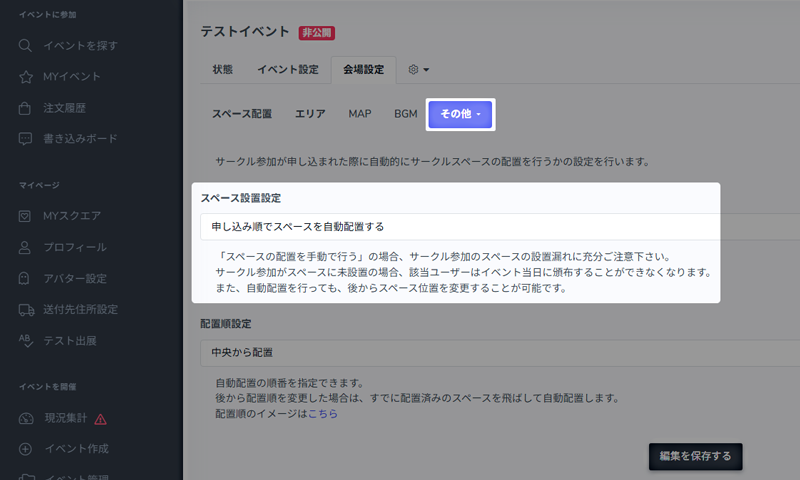The image size is (800, 480).
Task: Click the avatar icon for アバター設定
Action: point(25,278)
